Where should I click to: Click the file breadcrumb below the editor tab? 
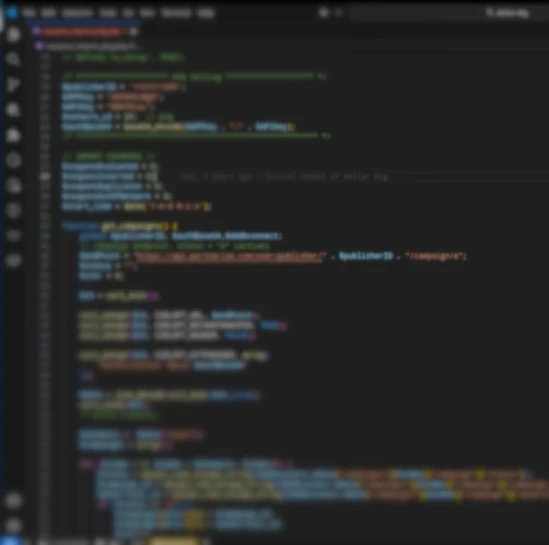click(x=90, y=46)
